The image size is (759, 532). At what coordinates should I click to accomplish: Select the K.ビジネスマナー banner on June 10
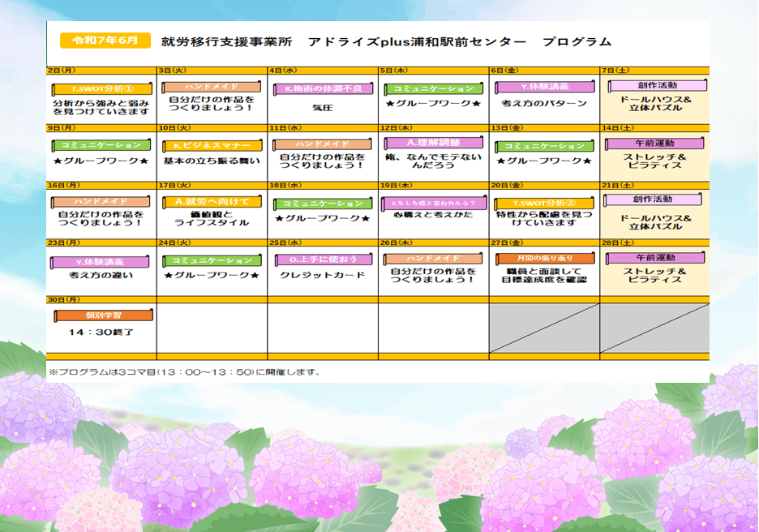point(212,145)
